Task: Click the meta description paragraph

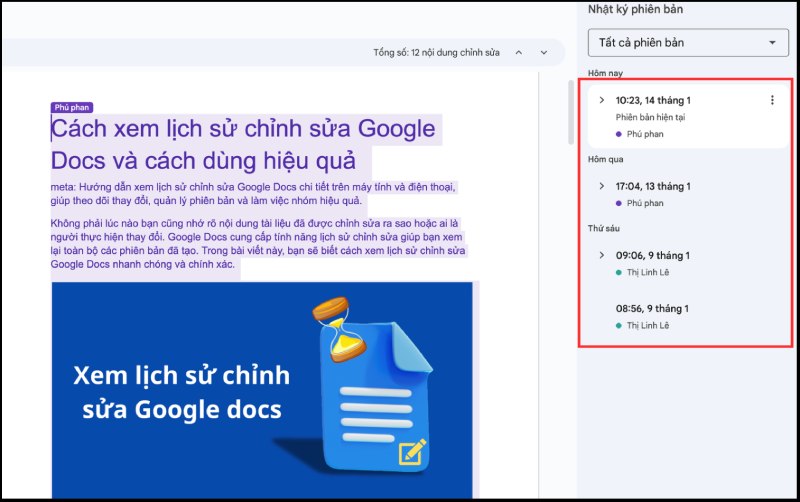Action: click(x=253, y=194)
